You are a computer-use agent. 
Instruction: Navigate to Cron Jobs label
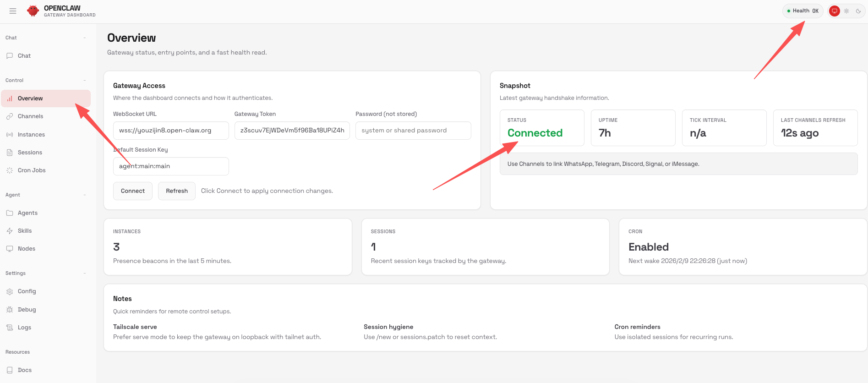[32, 170]
